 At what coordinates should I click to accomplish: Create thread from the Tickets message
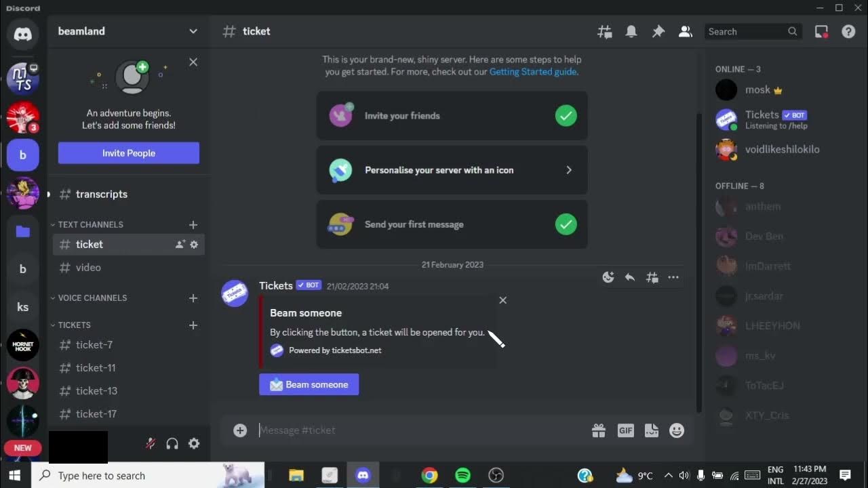(x=652, y=277)
